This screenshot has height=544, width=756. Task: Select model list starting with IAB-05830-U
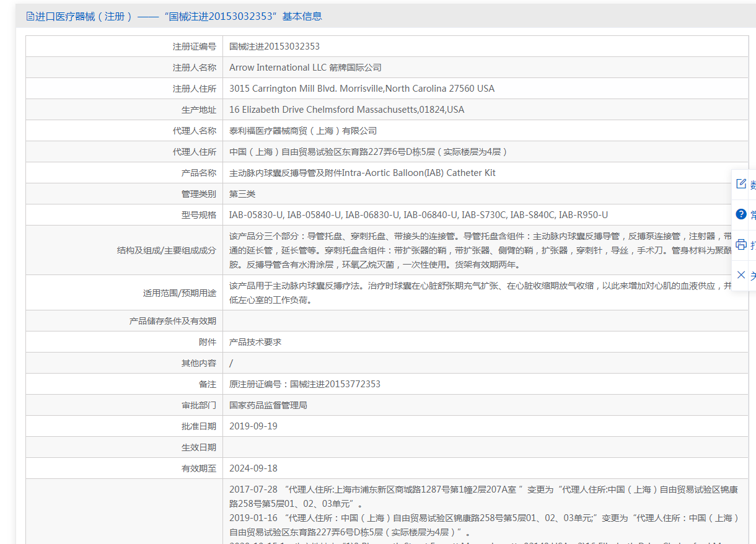point(418,215)
